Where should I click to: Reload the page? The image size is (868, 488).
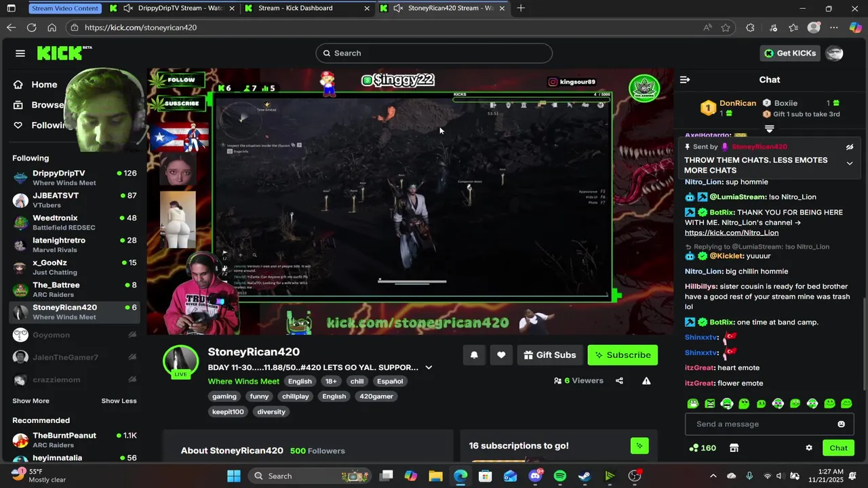coord(31,28)
